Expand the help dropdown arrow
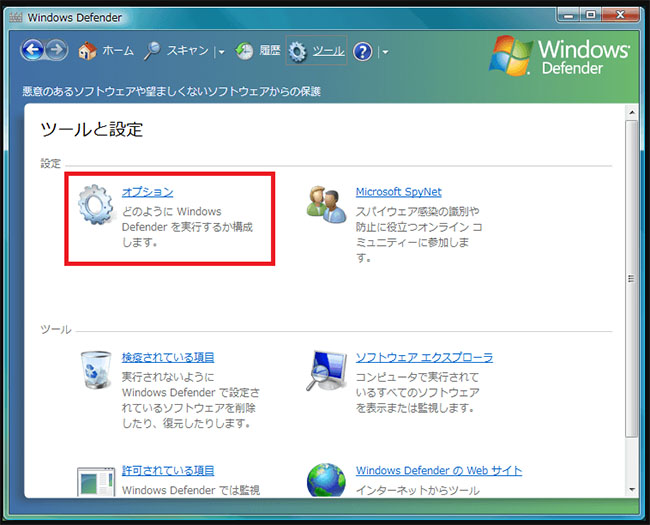Screen dimensions: 650x525 pyautogui.click(x=385, y=52)
